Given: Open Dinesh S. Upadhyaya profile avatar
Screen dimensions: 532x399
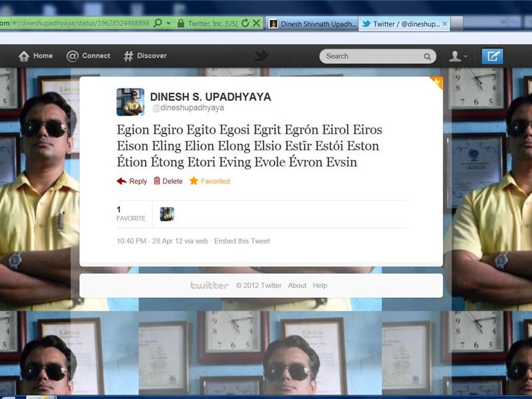Looking at the screenshot, I should coord(130,102).
